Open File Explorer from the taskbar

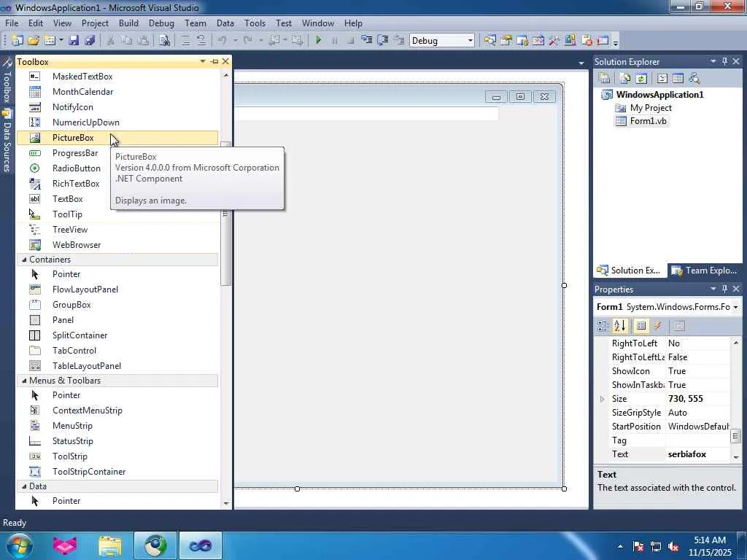(110, 546)
